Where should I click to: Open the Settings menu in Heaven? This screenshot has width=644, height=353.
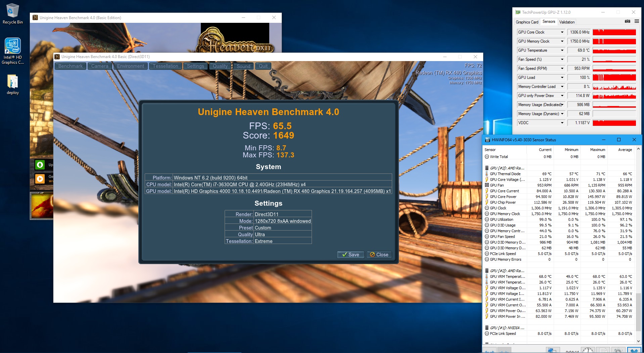click(195, 66)
